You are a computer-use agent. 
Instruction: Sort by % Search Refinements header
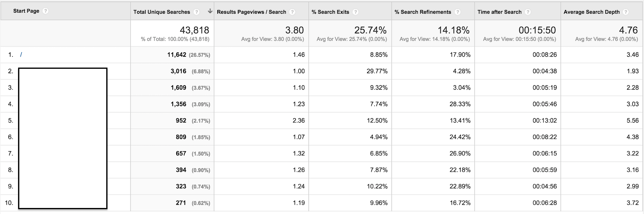[x=423, y=12]
